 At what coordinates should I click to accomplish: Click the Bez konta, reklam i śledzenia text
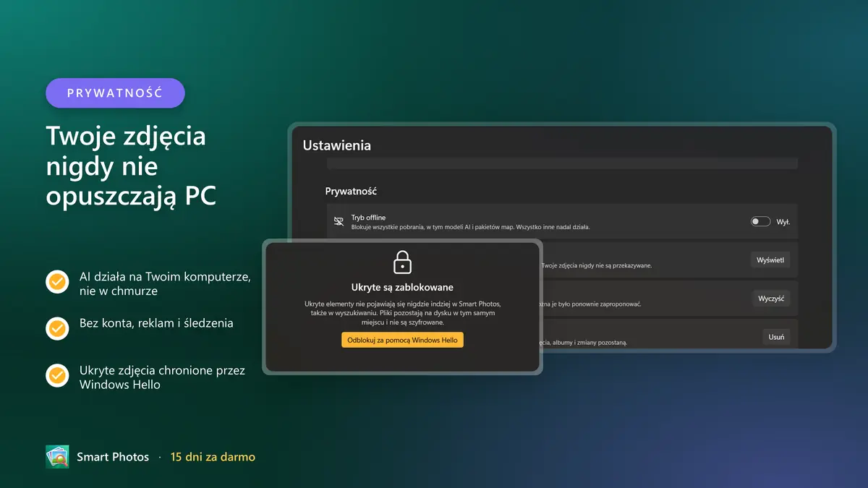[x=156, y=323]
